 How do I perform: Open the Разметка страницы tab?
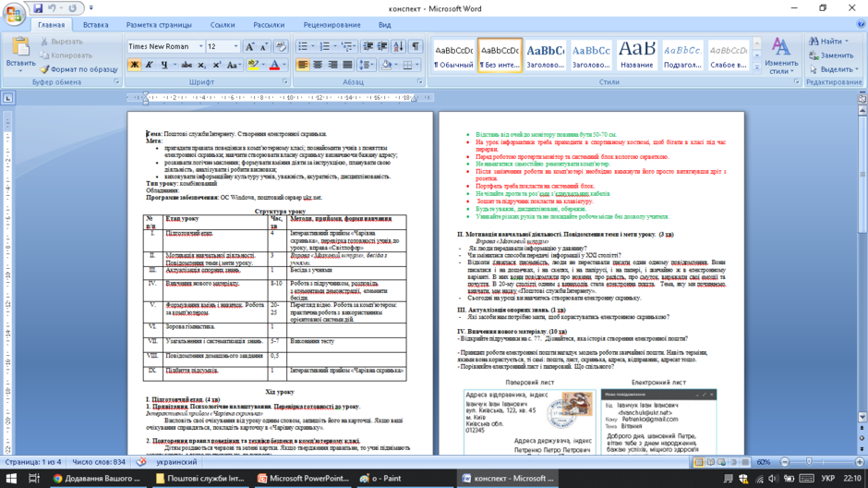(159, 25)
